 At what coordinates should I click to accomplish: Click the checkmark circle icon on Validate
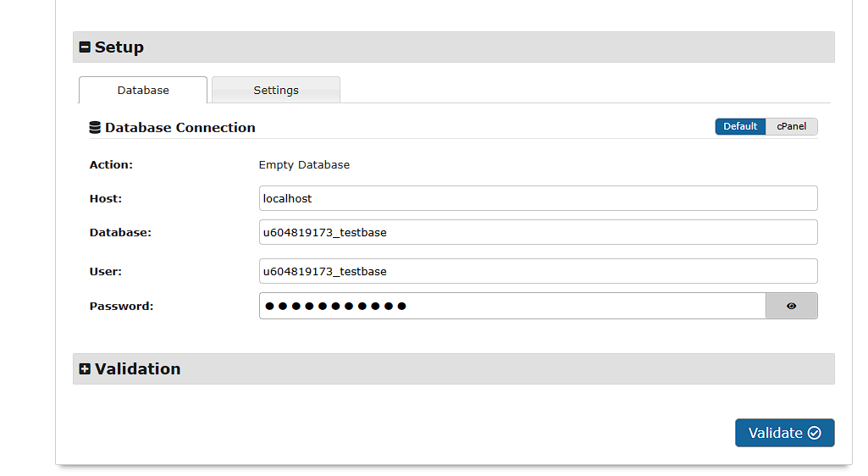click(815, 433)
